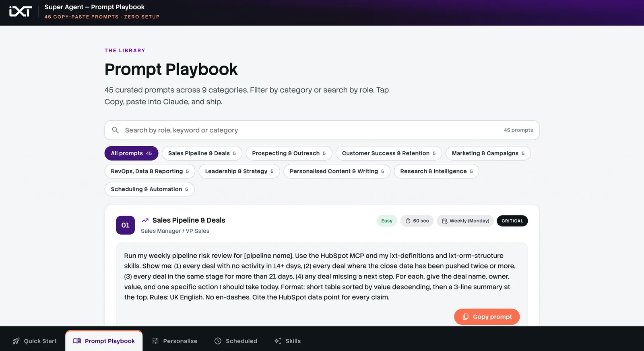644x351 pixels.
Task: Click the clock icon for Scheduled
Action: [x=218, y=341]
